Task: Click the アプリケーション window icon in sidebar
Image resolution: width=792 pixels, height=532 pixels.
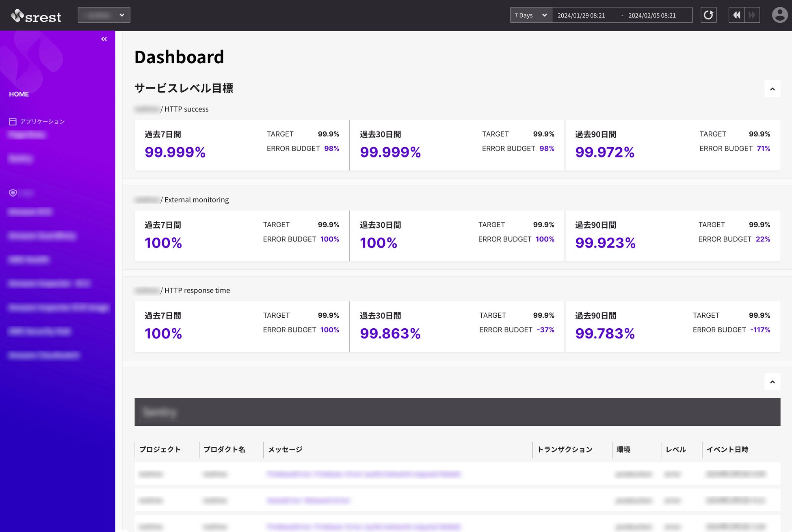Action: point(13,122)
